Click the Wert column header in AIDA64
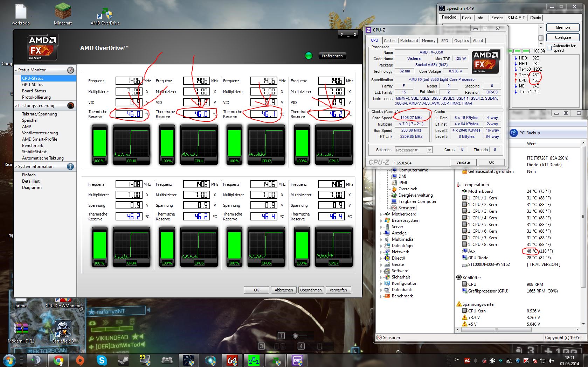 tap(531, 144)
